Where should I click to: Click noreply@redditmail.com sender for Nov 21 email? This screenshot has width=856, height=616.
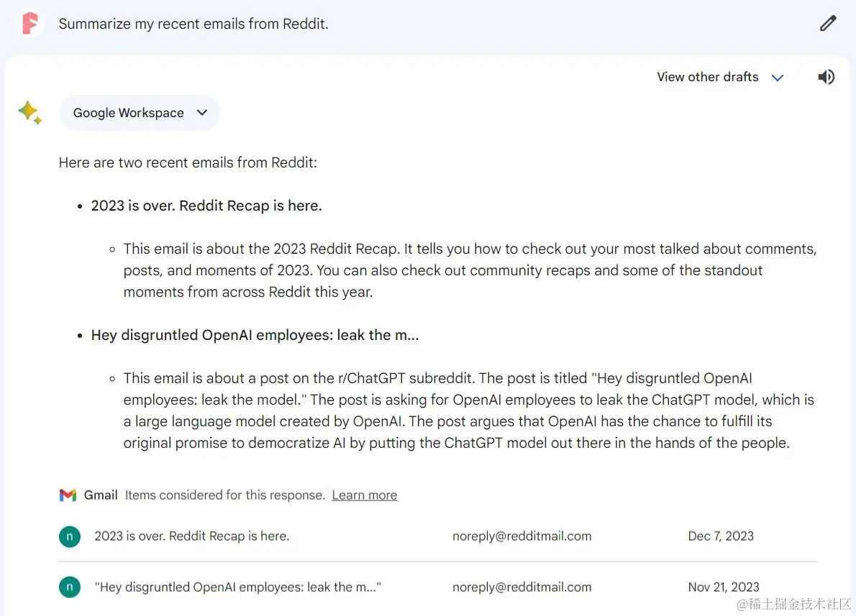point(522,587)
